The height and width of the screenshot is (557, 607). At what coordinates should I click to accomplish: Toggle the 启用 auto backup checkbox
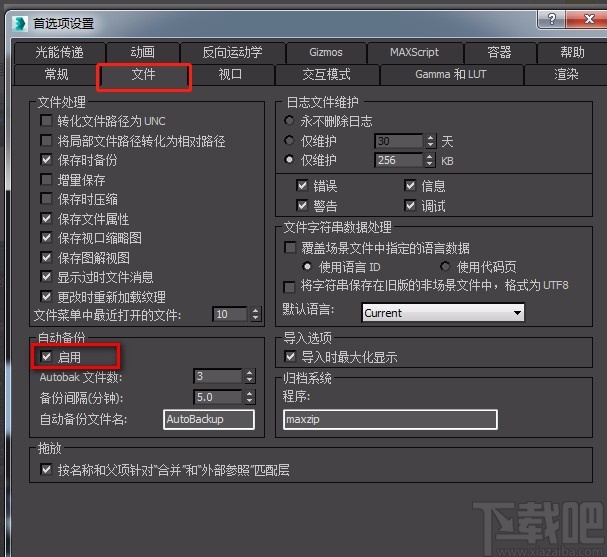click(46, 356)
